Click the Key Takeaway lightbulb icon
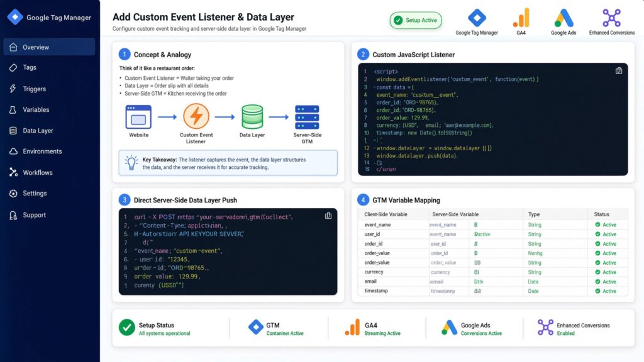 (x=131, y=163)
